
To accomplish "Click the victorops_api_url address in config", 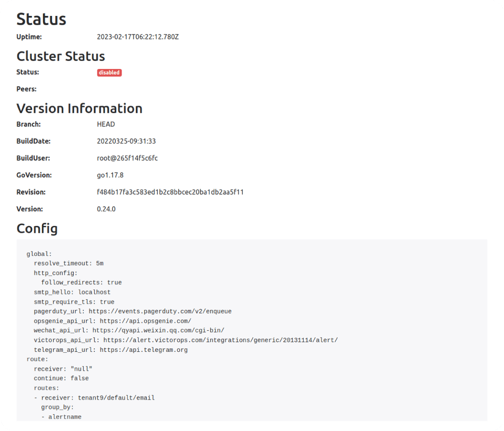I will (x=220, y=340).
